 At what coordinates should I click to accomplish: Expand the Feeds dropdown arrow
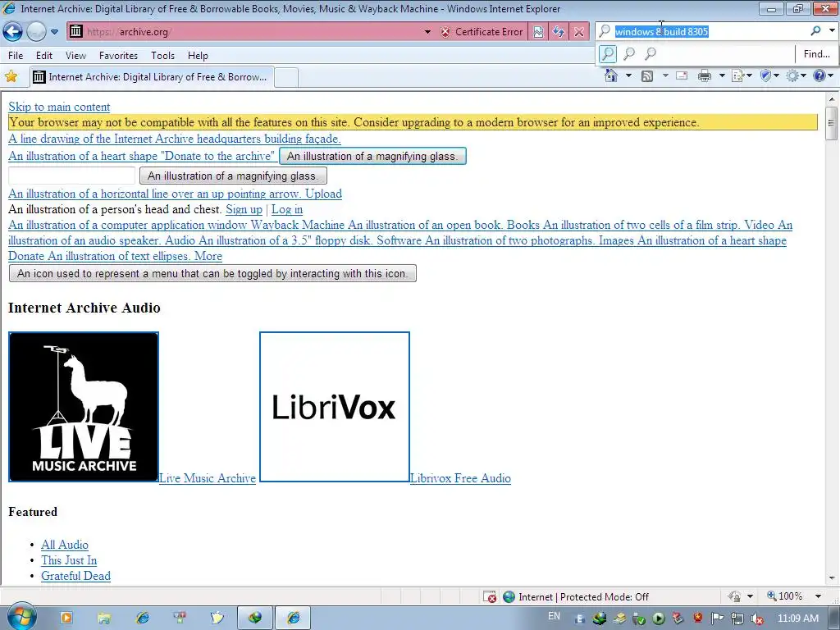click(x=665, y=75)
